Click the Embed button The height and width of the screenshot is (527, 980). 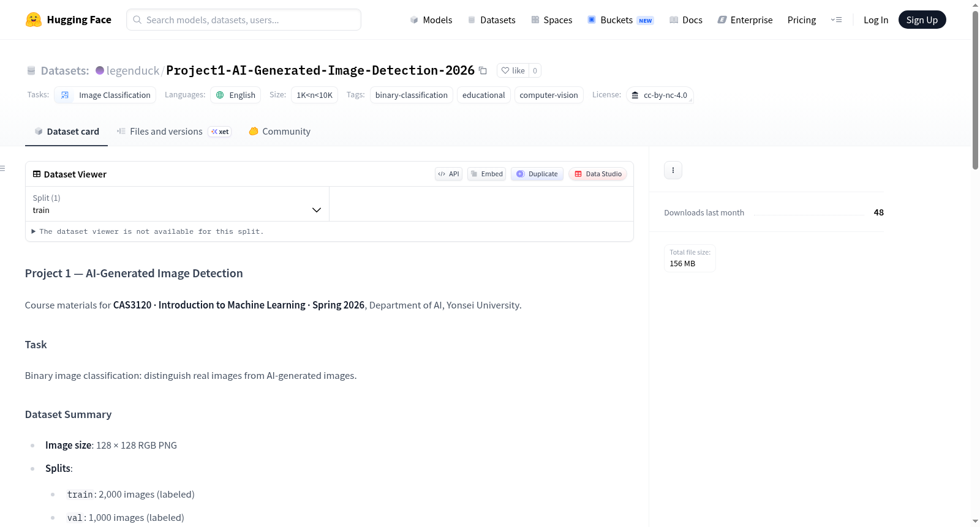(x=486, y=174)
